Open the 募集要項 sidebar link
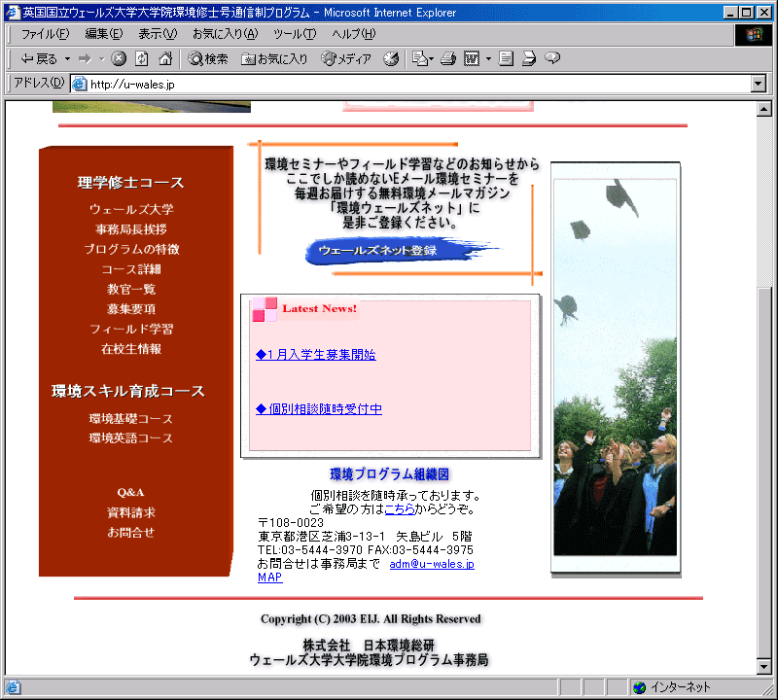The height and width of the screenshot is (700, 778). coord(131,309)
